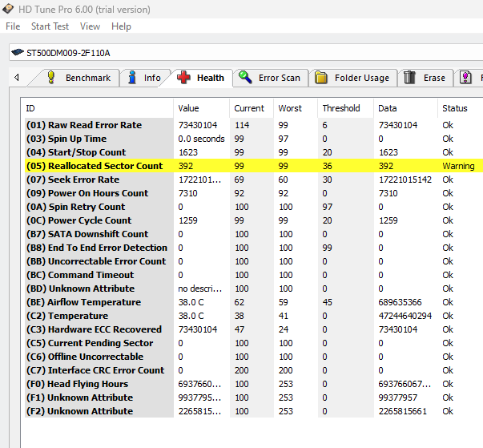This screenshot has height=448, width=483.
Task: Click the hard drive icon beside ST500DM009
Action: (18, 52)
